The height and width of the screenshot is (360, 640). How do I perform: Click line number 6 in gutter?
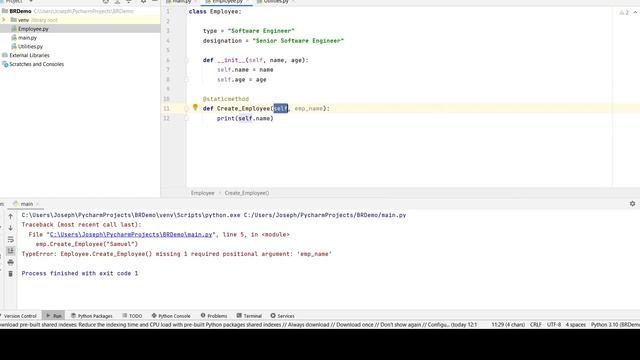tap(167, 60)
